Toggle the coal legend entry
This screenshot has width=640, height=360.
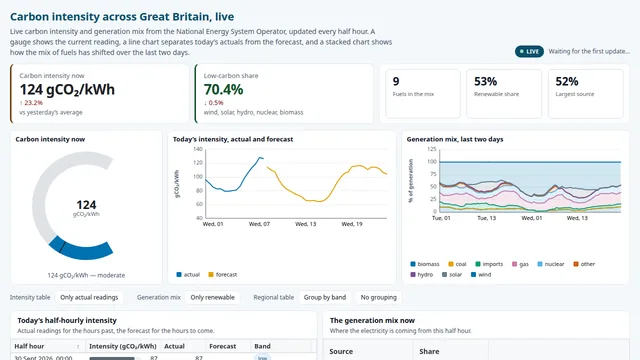(457, 264)
